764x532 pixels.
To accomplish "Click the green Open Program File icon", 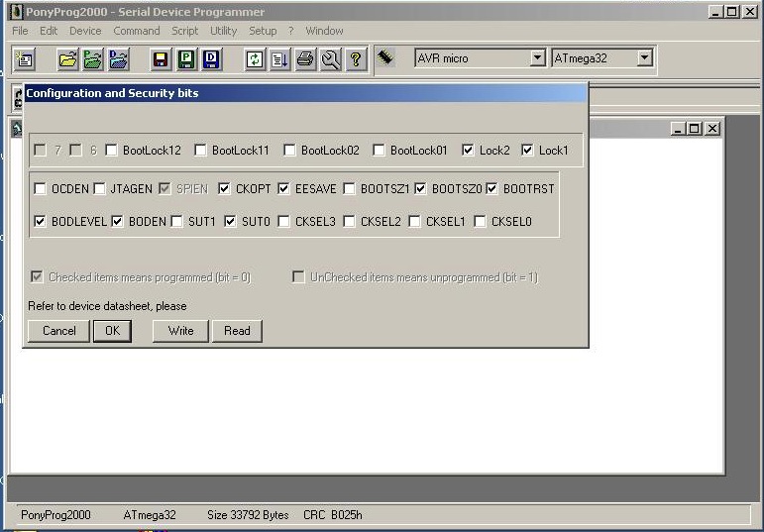I will pos(92,59).
